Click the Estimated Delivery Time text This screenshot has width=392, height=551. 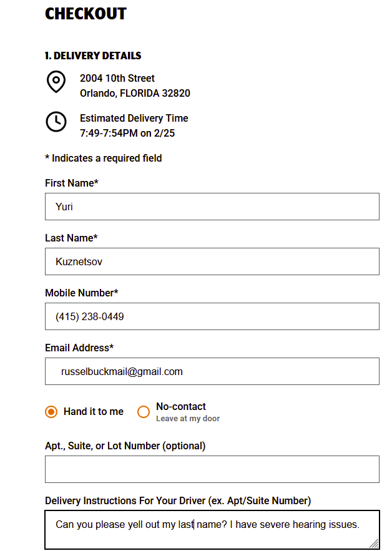[x=134, y=118]
